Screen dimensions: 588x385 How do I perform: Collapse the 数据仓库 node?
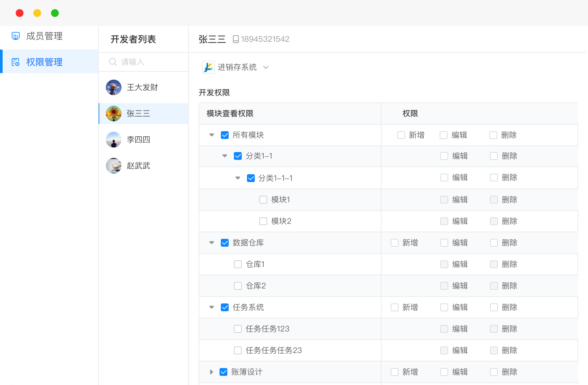coord(212,243)
